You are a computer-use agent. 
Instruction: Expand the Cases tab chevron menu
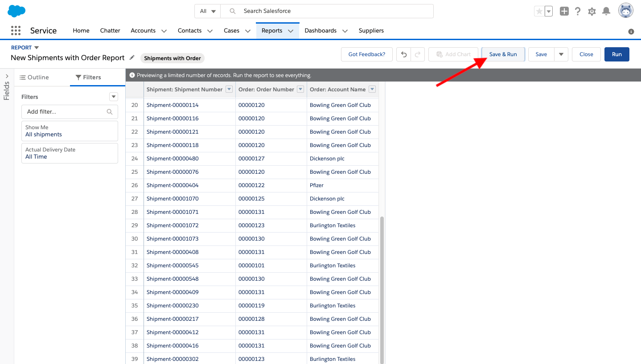[x=247, y=31]
